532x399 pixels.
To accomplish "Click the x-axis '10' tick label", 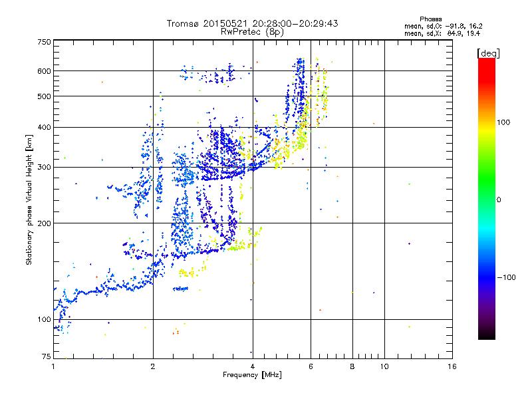I will 384,366.
